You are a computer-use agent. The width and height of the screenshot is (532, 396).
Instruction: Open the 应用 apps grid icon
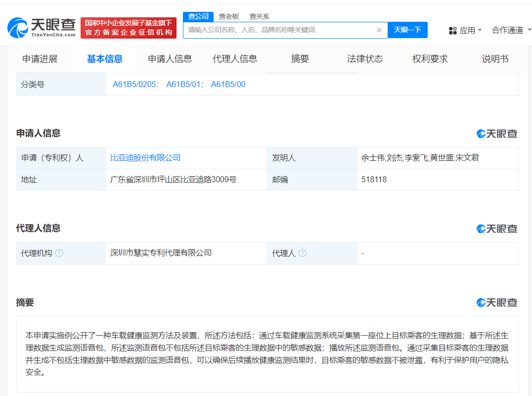point(453,30)
